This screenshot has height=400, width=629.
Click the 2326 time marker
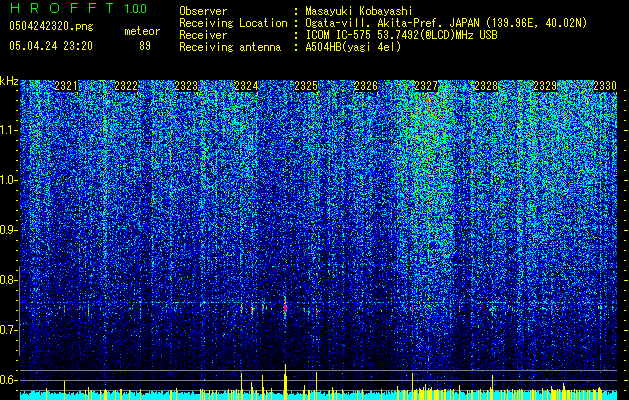coord(366,86)
